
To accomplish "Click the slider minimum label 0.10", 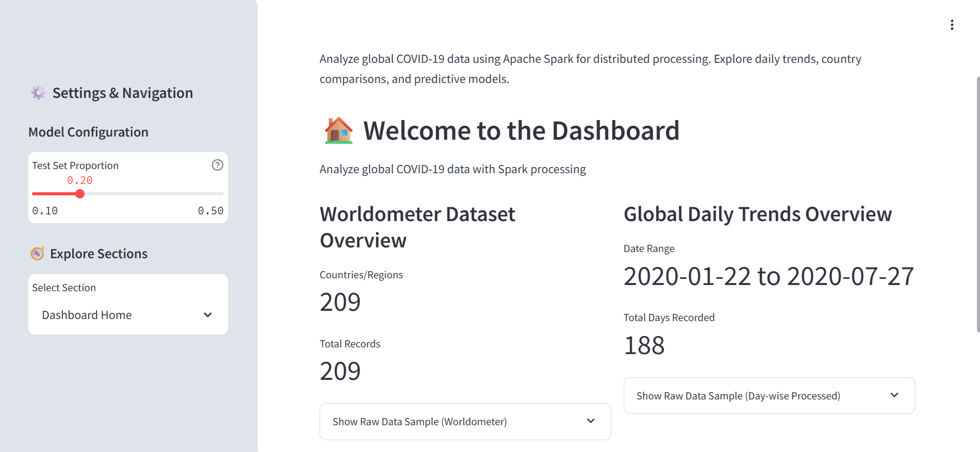I will [45, 211].
